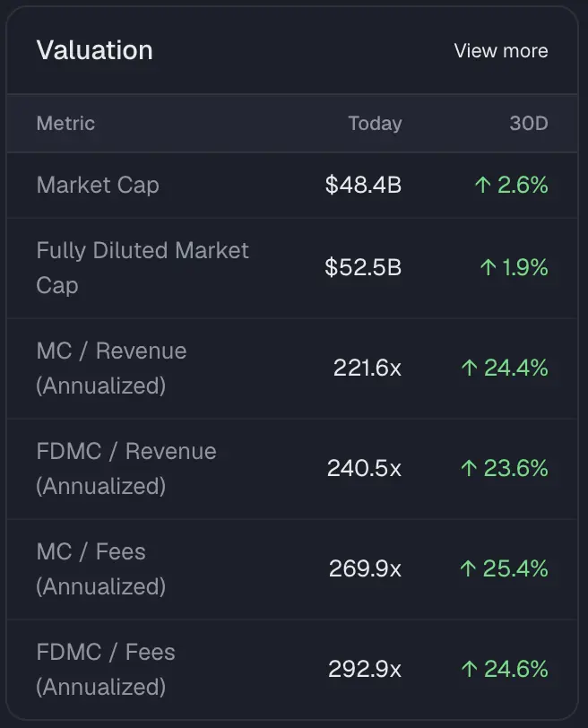Click the up arrow next to 23.6%
Viewport: 588px width, 728px height.
pyautogui.click(x=468, y=469)
